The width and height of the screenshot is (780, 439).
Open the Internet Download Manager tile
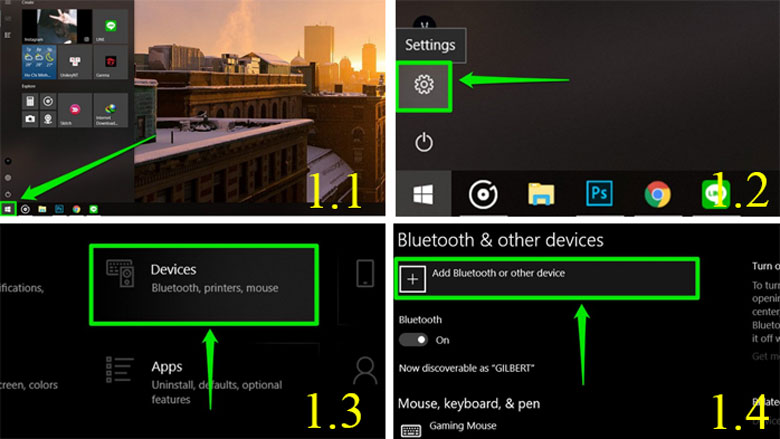pos(112,108)
